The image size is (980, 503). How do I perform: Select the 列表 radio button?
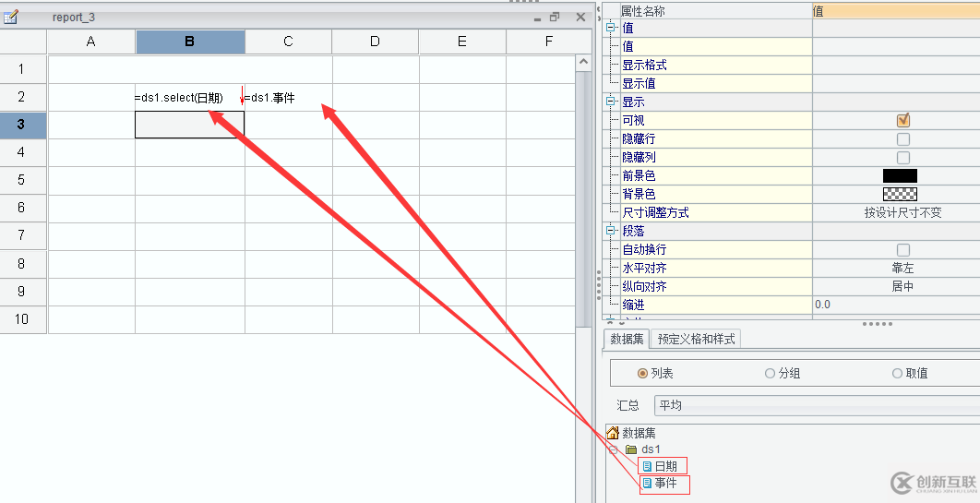tap(642, 373)
